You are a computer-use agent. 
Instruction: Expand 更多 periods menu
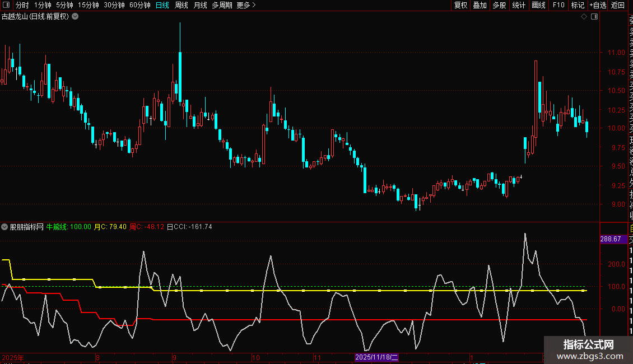(246, 5)
